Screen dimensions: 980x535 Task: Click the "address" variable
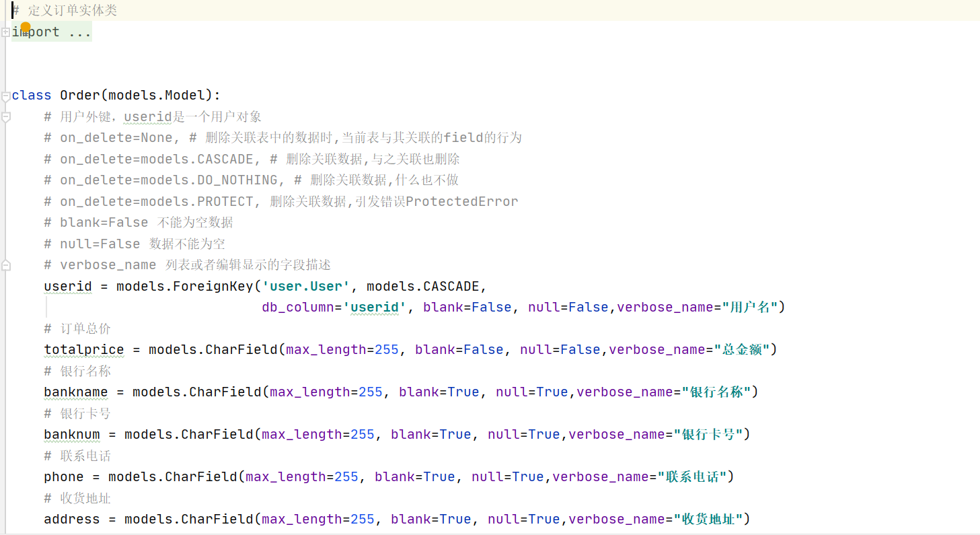coord(72,520)
